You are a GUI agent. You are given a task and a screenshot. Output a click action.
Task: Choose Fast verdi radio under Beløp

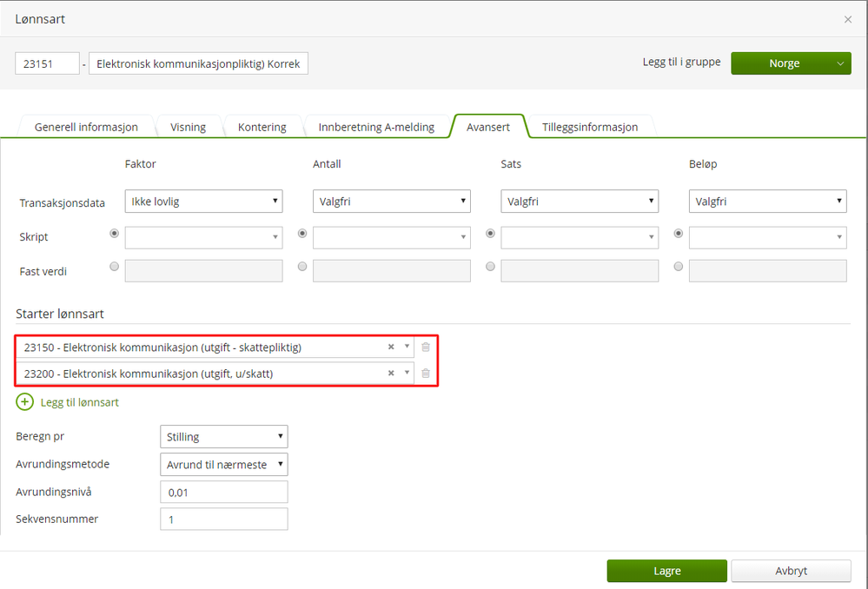pos(679,267)
